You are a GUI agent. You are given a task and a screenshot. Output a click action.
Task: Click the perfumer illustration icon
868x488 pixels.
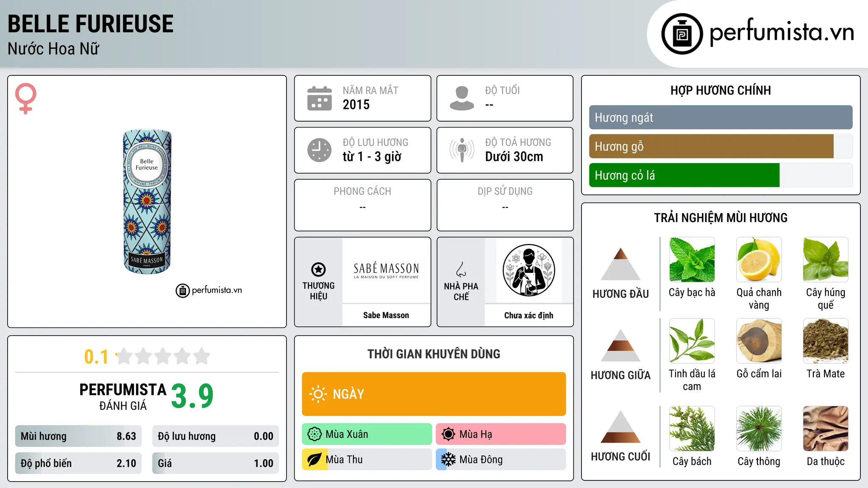(x=529, y=270)
